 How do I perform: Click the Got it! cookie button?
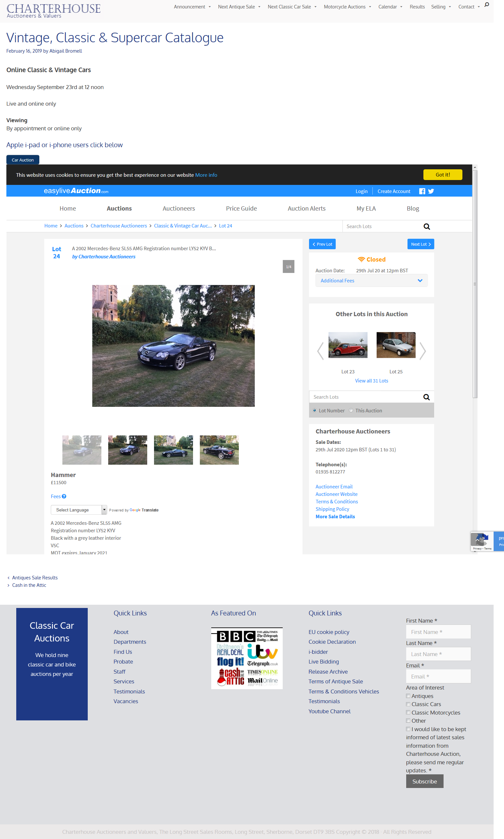tap(443, 174)
